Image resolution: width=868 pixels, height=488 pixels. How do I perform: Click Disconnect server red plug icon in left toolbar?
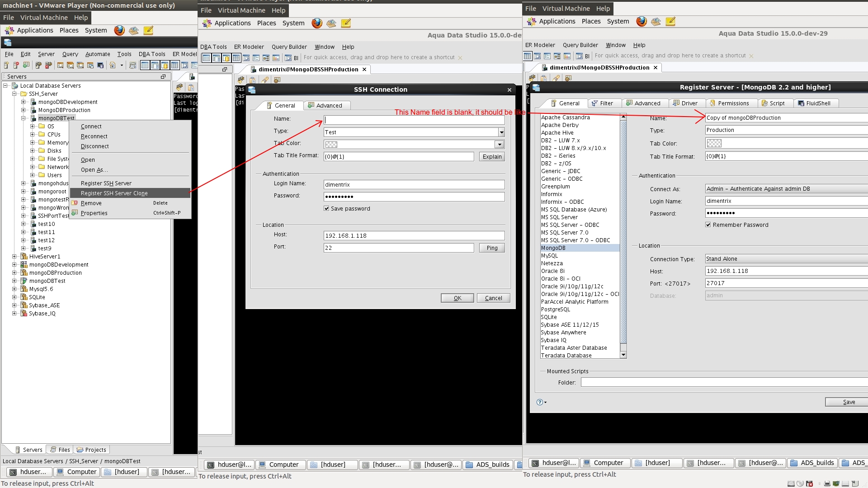(48, 66)
